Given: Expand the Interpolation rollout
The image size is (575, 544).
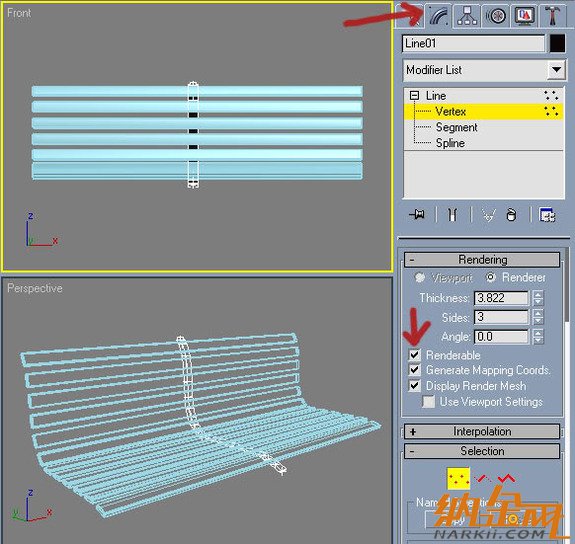Looking at the screenshot, I should tap(482, 431).
